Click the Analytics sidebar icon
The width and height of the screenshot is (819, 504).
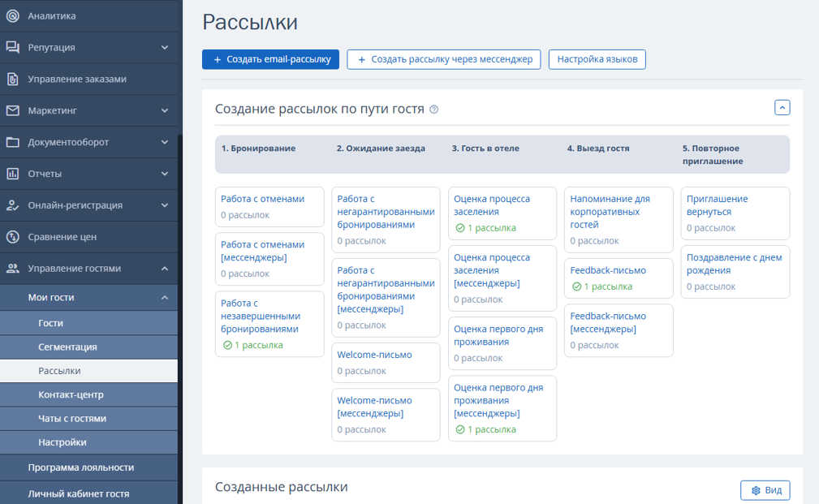click(13, 15)
